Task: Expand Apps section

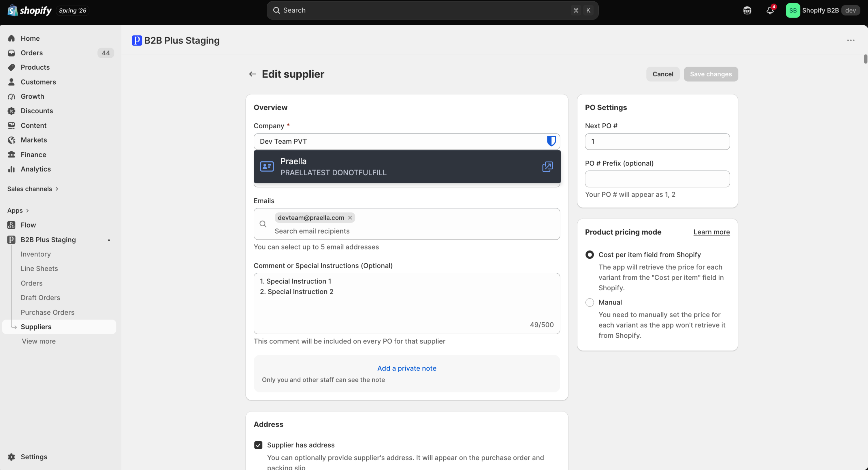Action: 18,210
